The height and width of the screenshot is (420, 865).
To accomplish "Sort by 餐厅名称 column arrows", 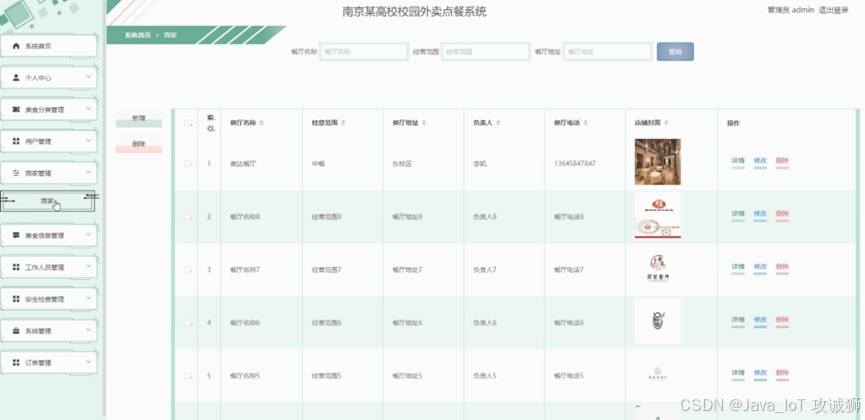I will click(261, 123).
